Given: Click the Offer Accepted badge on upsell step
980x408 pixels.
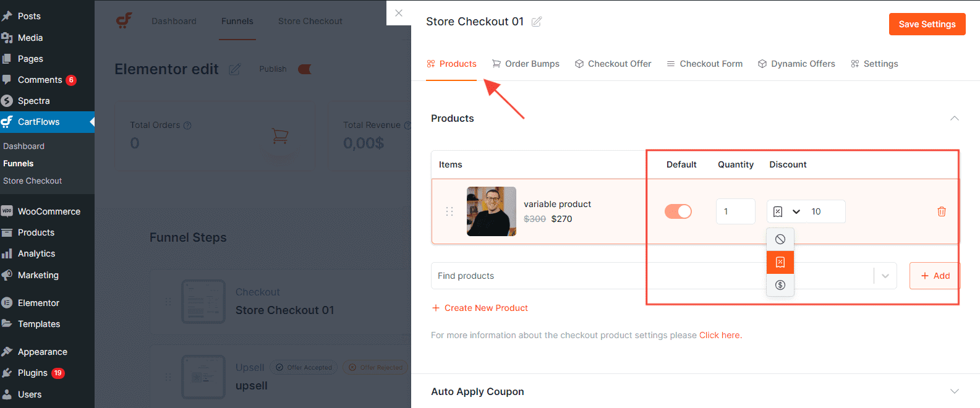Looking at the screenshot, I should click(x=304, y=367).
